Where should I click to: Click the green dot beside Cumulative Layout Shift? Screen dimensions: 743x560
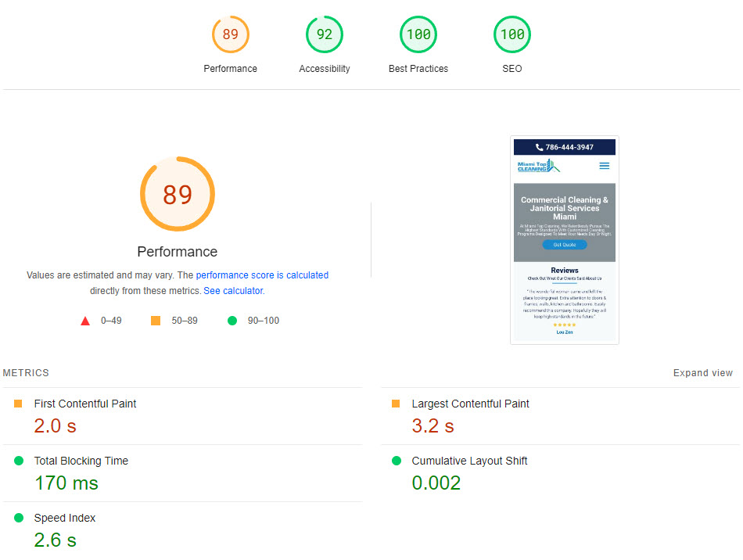[x=397, y=461]
